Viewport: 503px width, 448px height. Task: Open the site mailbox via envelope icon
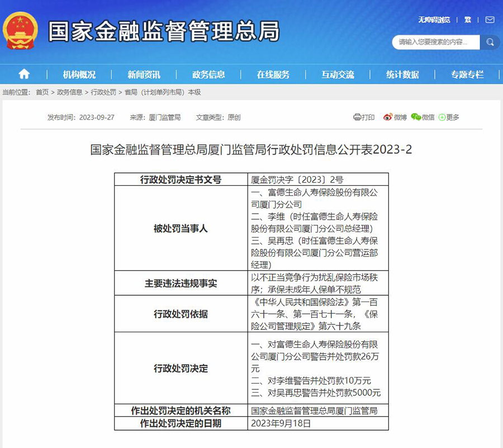coord(490,19)
